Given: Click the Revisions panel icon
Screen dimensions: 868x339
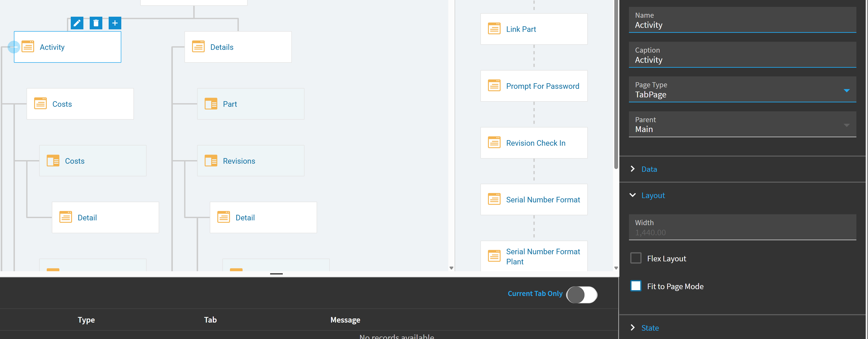Looking at the screenshot, I should [x=211, y=161].
